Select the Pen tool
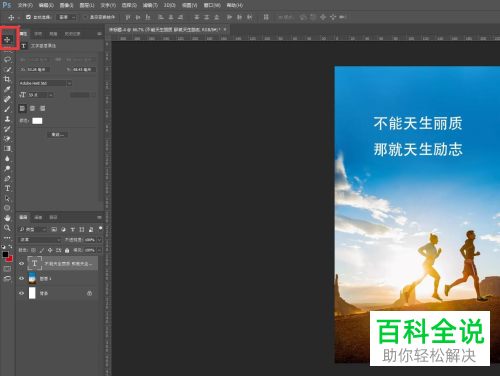Image resolution: width=500 pixels, height=376 pixels. [x=7, y=178]
